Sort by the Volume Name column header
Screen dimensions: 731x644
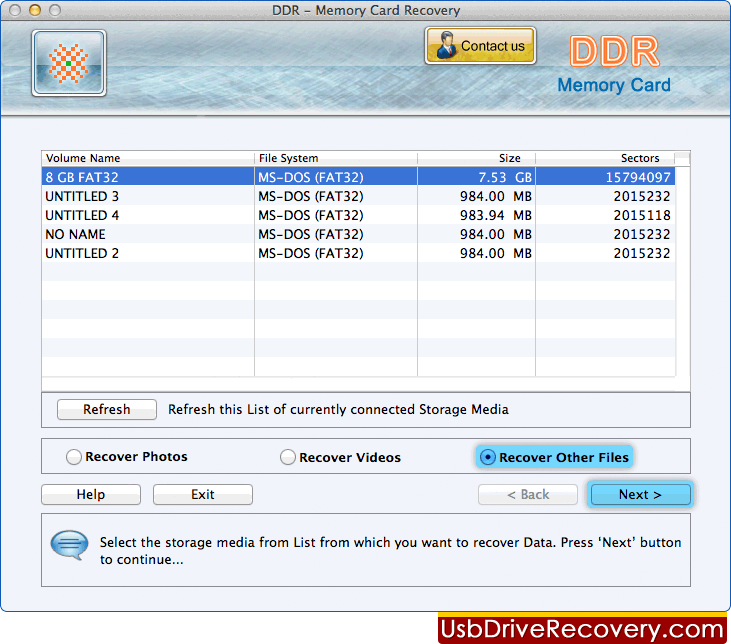(148, 158)
